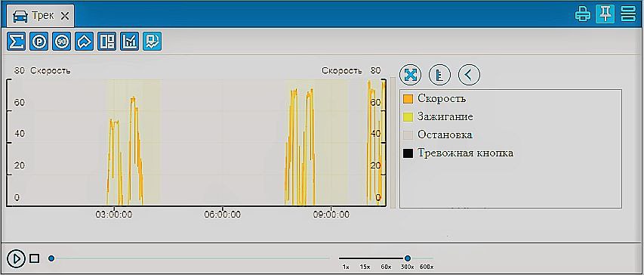Toggle the speed limit 90 icon
The height and width of the screenshot is (275, 644).
[62, 42]
